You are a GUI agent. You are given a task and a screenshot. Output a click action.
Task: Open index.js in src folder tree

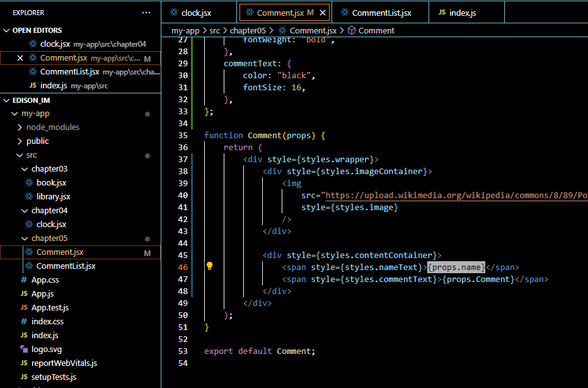point(45,336)
